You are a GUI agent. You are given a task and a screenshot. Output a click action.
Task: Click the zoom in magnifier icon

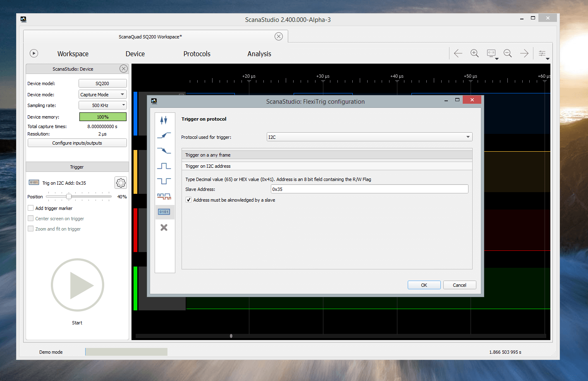pos(475,53)
